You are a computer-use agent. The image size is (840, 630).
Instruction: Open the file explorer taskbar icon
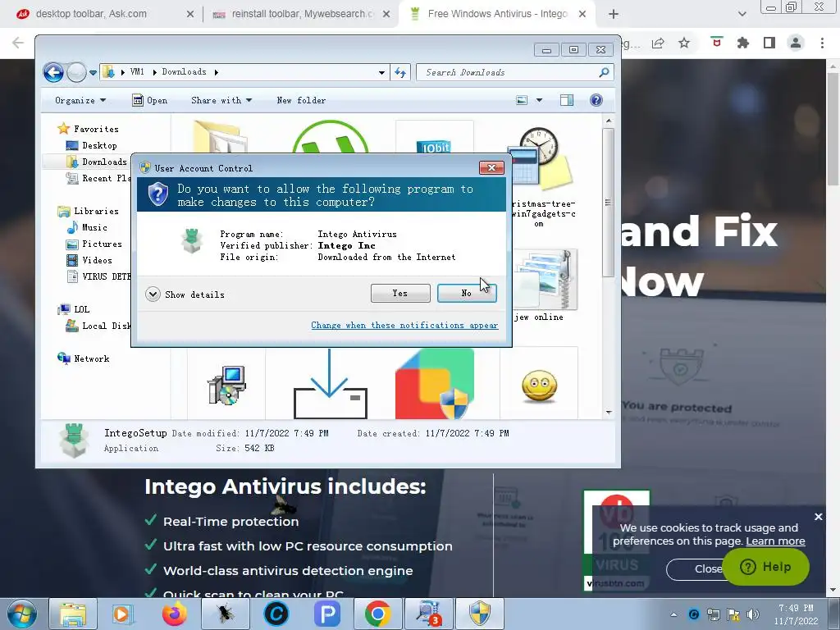coord(73,614)
